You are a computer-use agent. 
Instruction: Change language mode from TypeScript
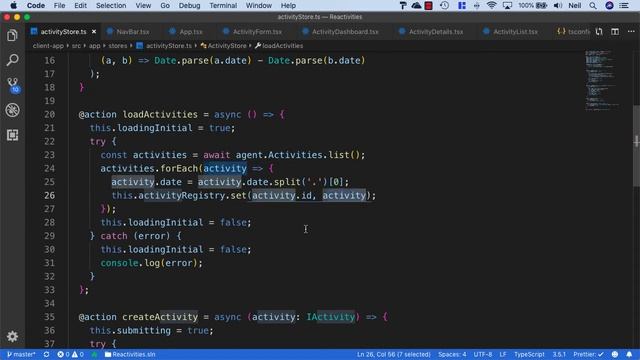coord(529,354)
